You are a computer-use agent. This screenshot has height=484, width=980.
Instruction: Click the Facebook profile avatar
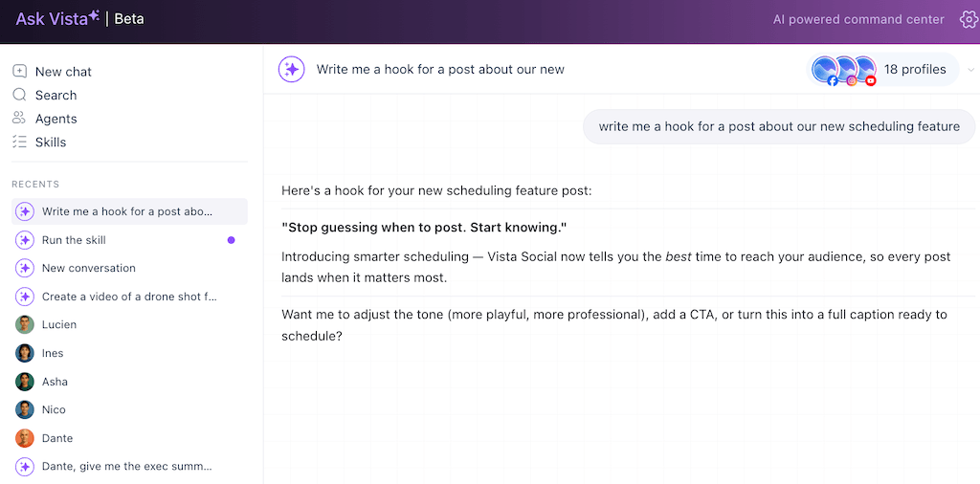click(824, 69)
